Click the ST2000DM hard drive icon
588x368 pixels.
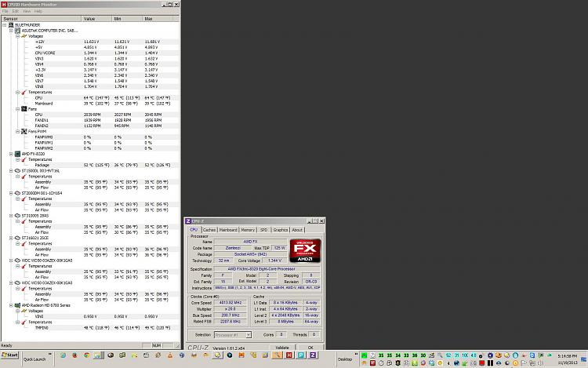(x=17, y=193)
